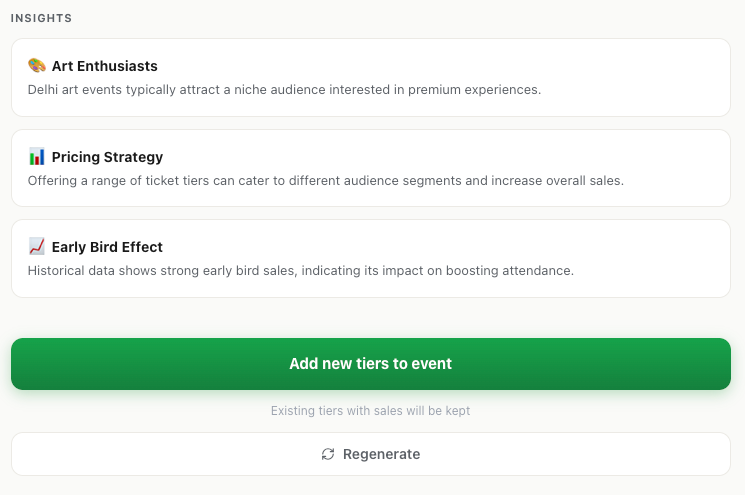Click the word 'Regenerate' inside the bottom button
745x495 pixels.
point(381,454)
